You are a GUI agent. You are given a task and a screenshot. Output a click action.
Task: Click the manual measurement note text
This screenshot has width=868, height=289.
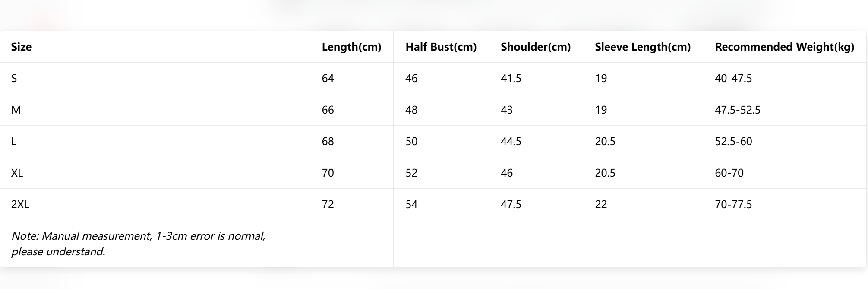click(x=138, y=244)
